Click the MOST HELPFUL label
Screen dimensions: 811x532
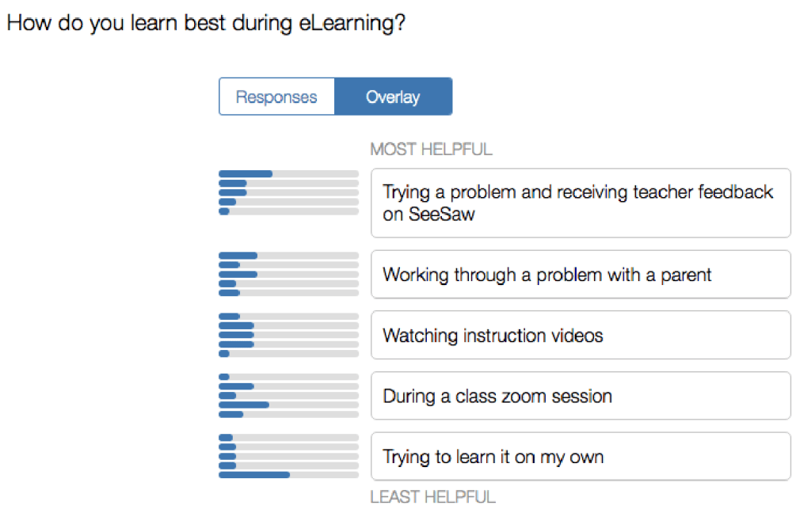click(x=431, y=149)
